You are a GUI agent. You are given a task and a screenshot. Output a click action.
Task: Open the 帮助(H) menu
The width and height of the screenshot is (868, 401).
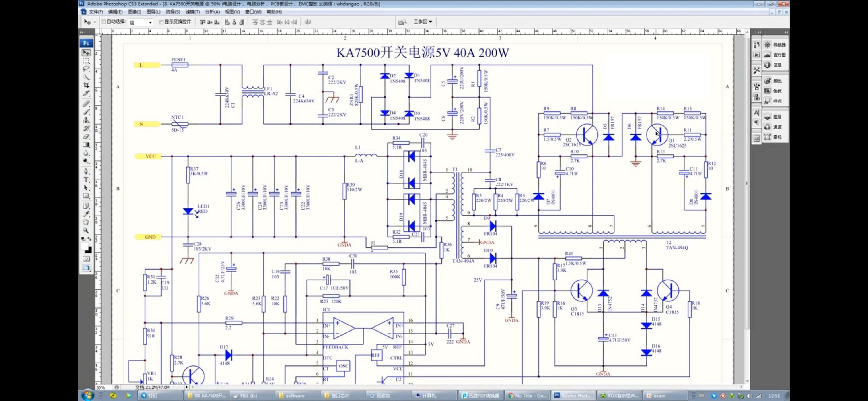(274, 12)
